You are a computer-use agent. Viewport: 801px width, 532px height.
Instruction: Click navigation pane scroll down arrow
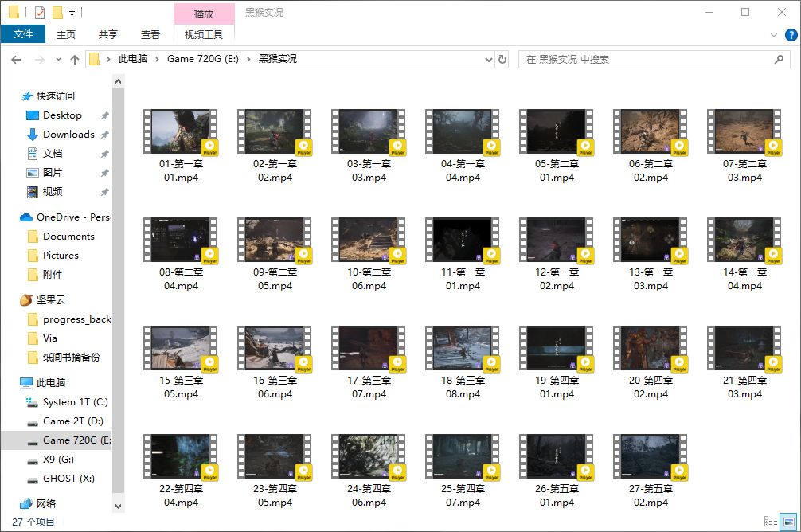tap(118, 507)
